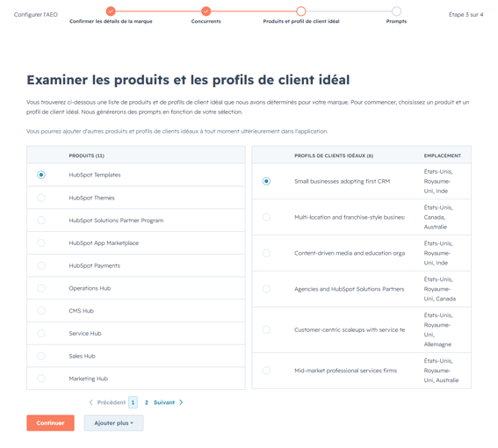Select the Service Hub radio button
Image resolution: width=498 pixels, height=448 pixels.
(x=41, y=333)
